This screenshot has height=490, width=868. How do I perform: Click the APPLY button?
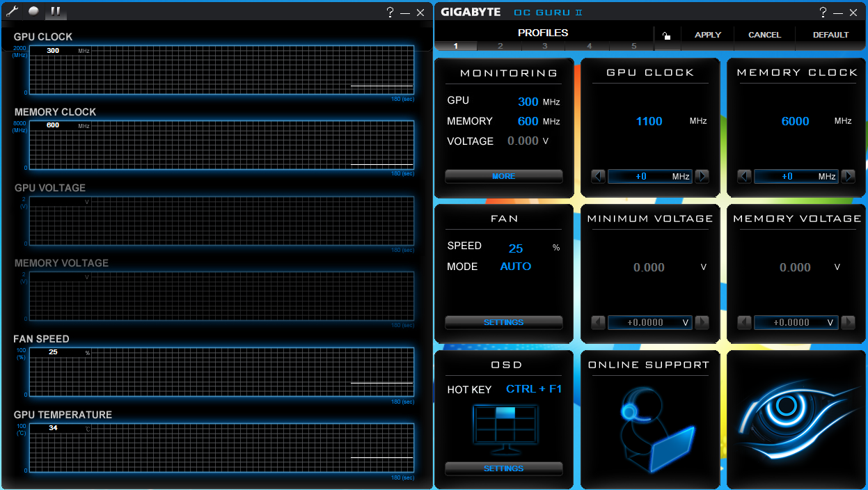[x=708, y=35]
